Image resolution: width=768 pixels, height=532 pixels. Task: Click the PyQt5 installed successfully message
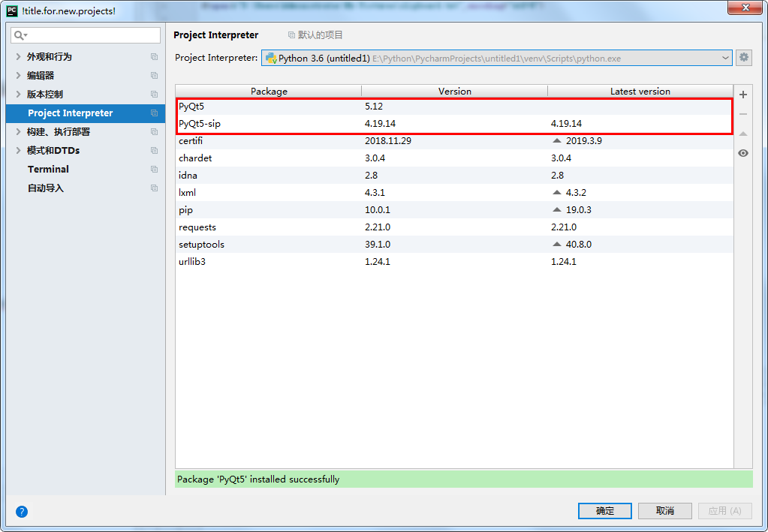(258, 479)
